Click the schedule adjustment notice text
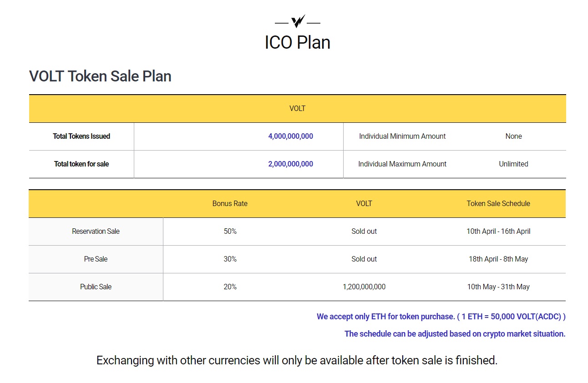The width and height of the screenshot is (588, 383). [455, 334]
